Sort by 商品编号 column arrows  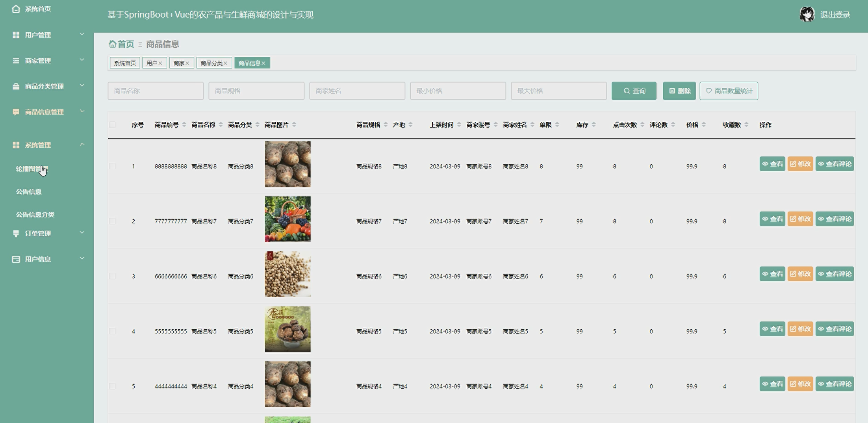pyautogui.click(x=184, y=125)
